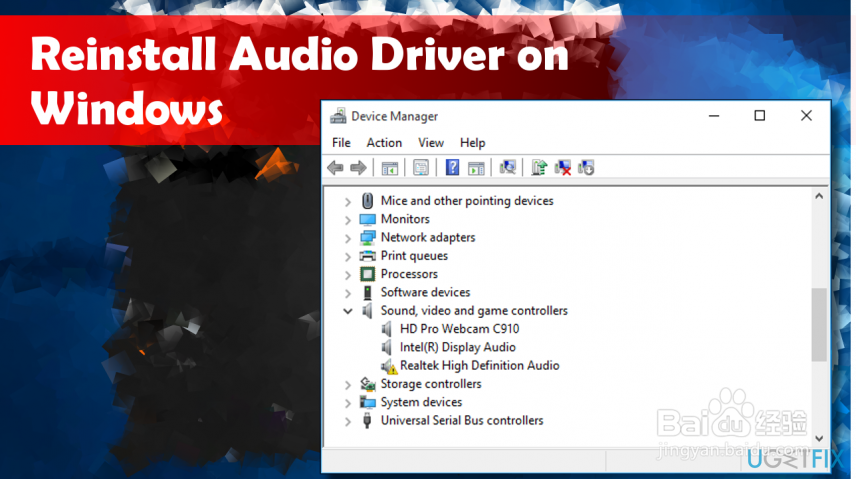Click the Disable device icon with down arrow

[586, 168]
